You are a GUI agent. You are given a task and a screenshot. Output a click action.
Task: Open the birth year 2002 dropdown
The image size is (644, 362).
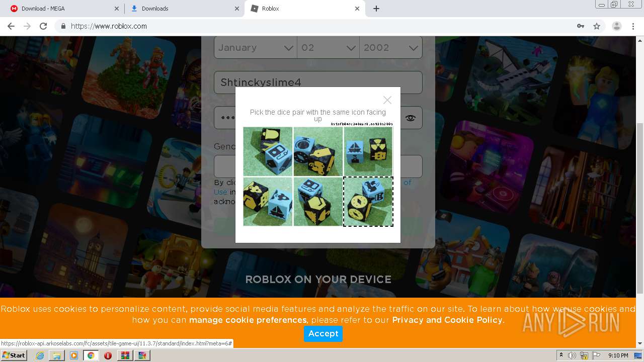click(x=391, y=48)
